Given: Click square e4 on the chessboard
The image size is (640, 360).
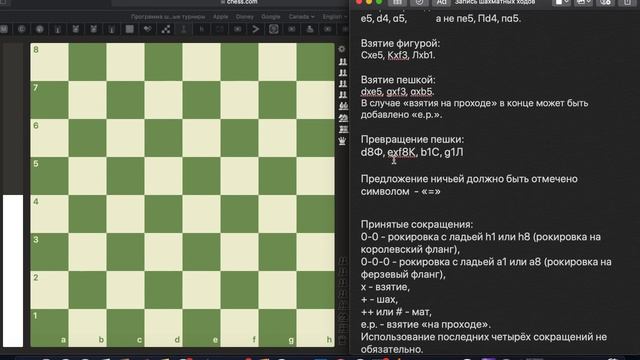Looking at the screenshot, I should click(201, 214).
